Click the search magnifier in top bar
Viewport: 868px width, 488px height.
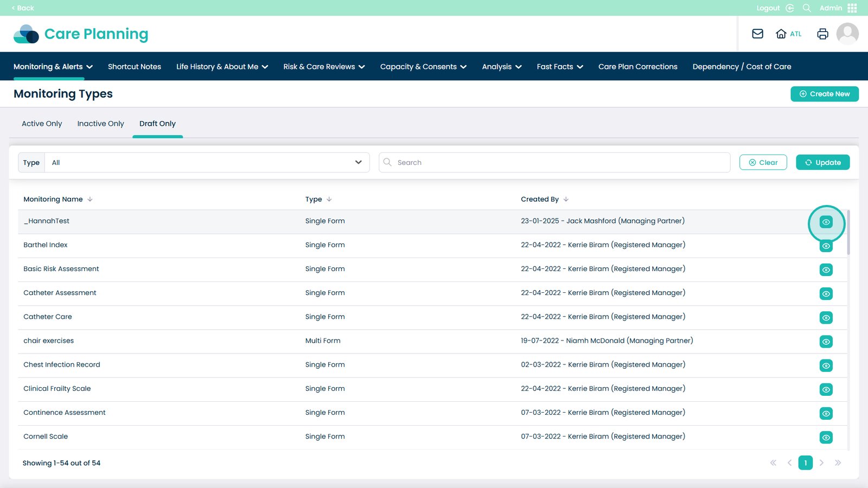pos(807,8)
